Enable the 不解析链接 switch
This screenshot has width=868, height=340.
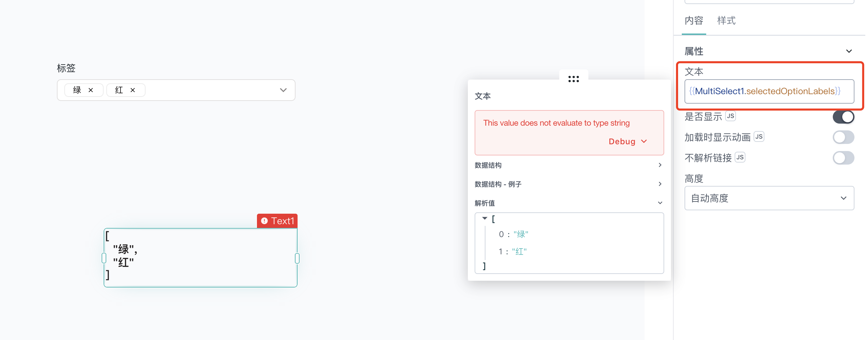(x=843, y=158)
